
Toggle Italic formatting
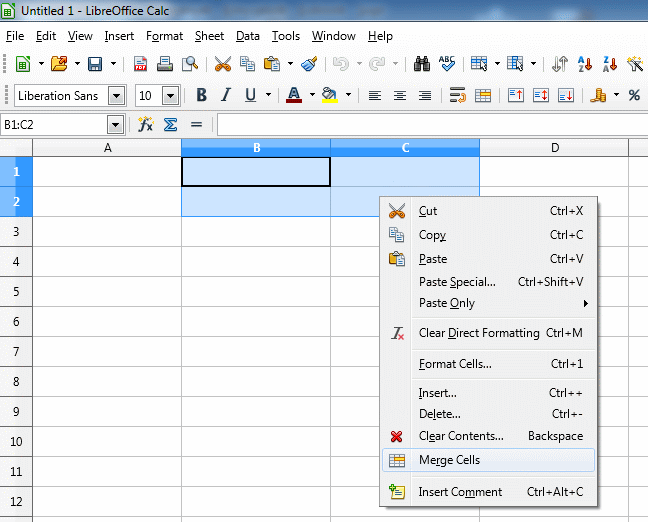click(225, 96)
